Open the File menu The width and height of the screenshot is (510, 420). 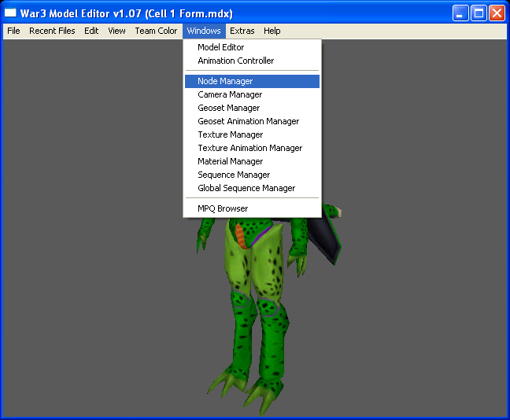click(x=13, y=31)
